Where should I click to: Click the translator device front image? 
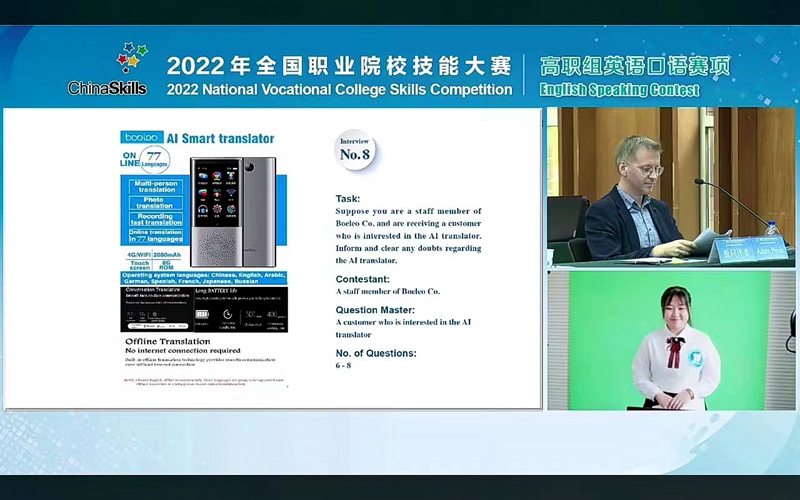217,212
